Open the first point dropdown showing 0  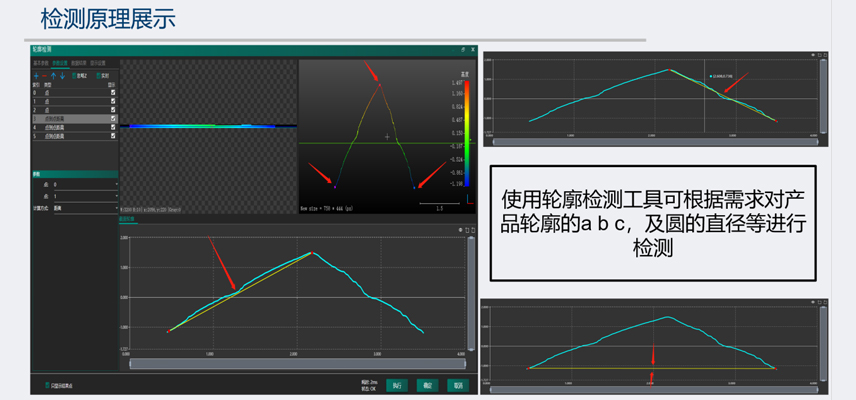(85, 185)
